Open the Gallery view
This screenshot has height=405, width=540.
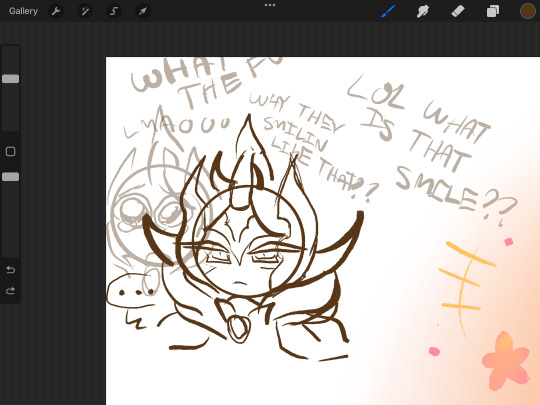pos(23,11)
